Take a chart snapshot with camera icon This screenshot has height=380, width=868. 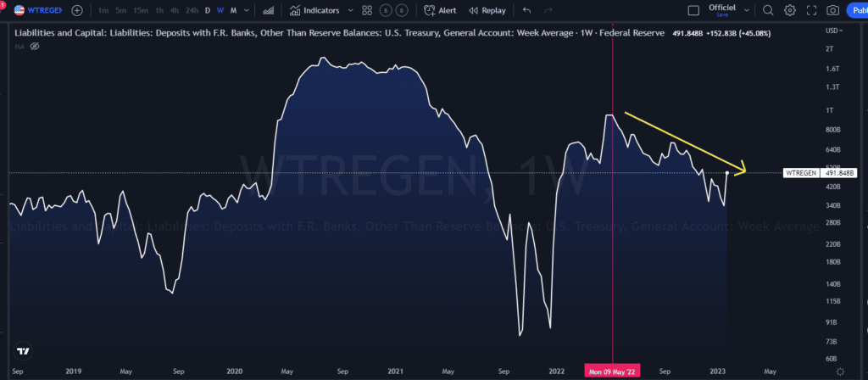pos(832,10)
